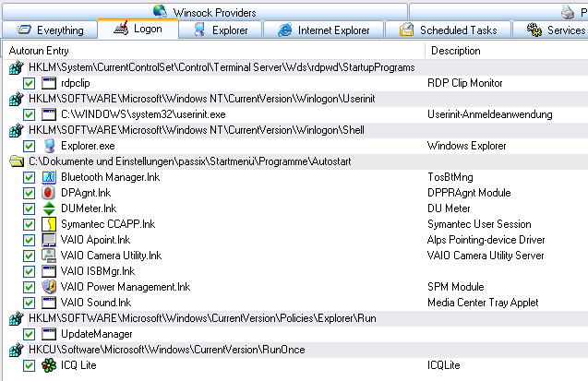
Task: Select the HKCU RunOnce key row
Action: (296, 350)
